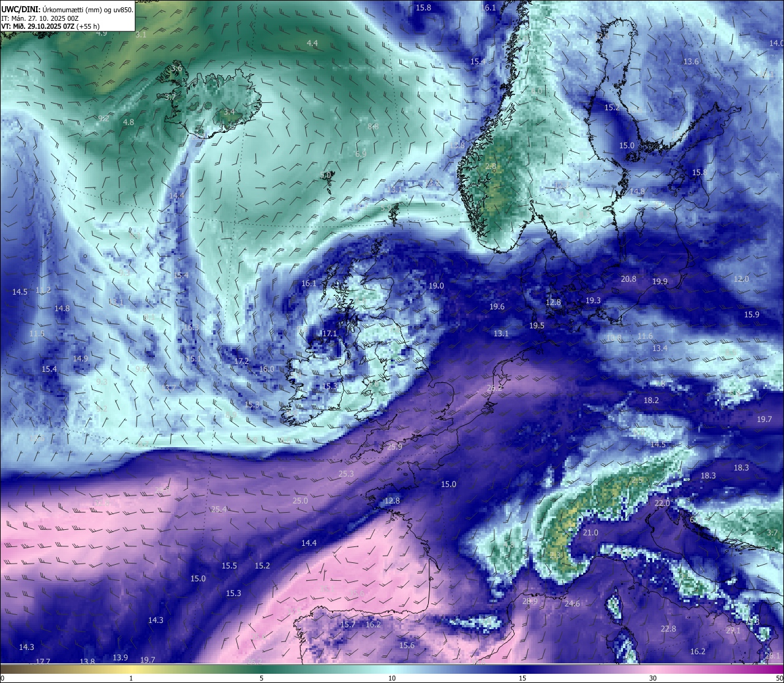Click the '15.6' value over Spain
Viewport: 784px width, 683px height.
[x=407, y=645]
